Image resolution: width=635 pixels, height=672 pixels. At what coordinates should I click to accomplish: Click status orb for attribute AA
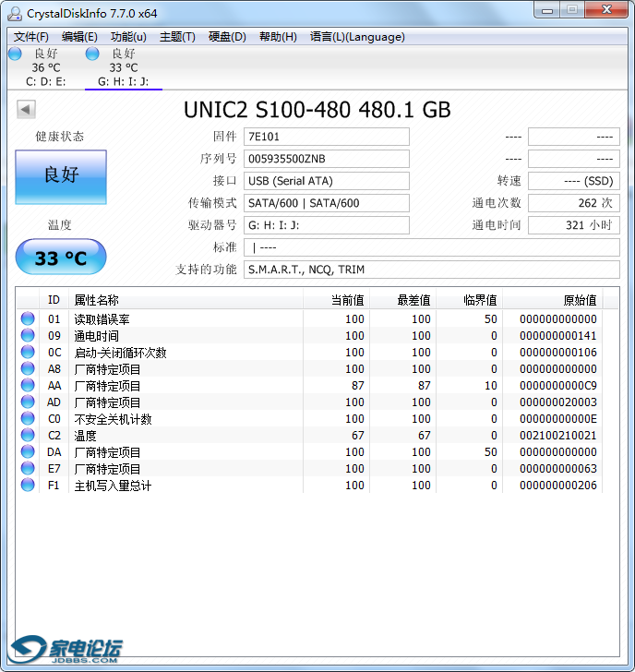(x=28, y=385)
